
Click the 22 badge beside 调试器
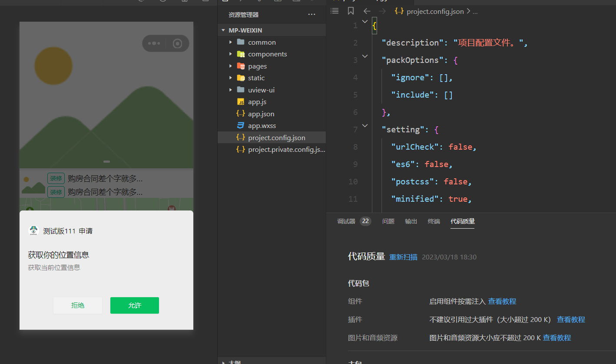[365, 221]
